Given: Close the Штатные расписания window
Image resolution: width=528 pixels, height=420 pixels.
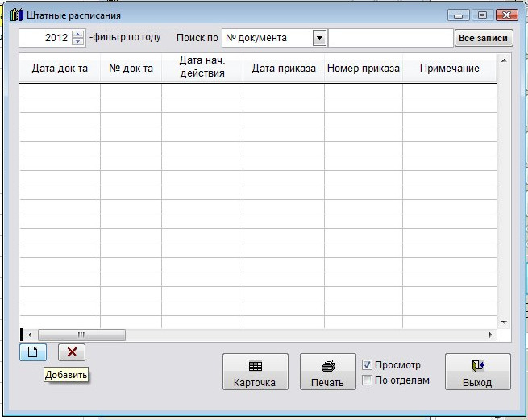Looking at the screenshot, I should click(x=507, y=15).
